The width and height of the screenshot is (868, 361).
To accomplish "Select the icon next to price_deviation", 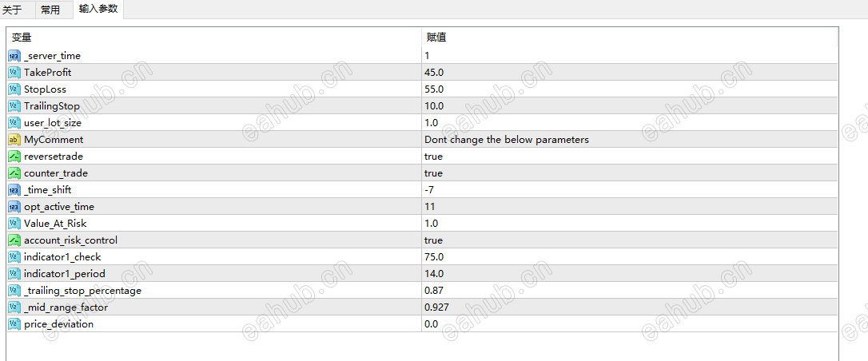I will pyautogui.click(x=14, y=324).
